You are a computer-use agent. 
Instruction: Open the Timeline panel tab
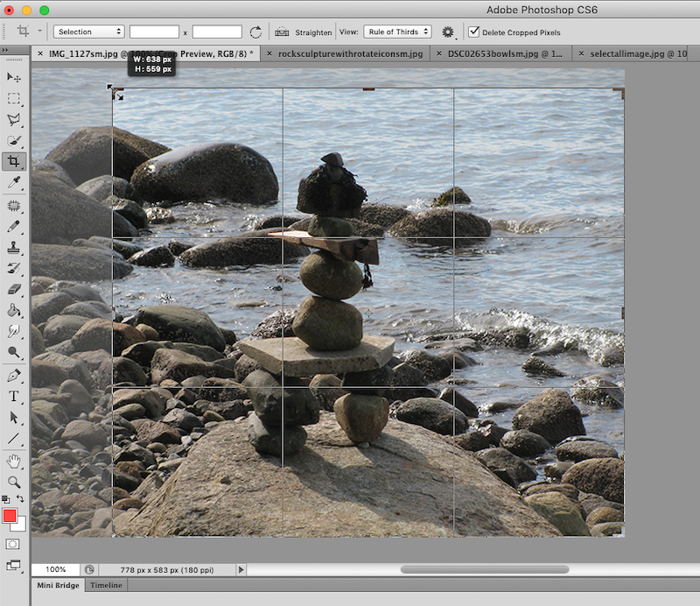point(106,585)
